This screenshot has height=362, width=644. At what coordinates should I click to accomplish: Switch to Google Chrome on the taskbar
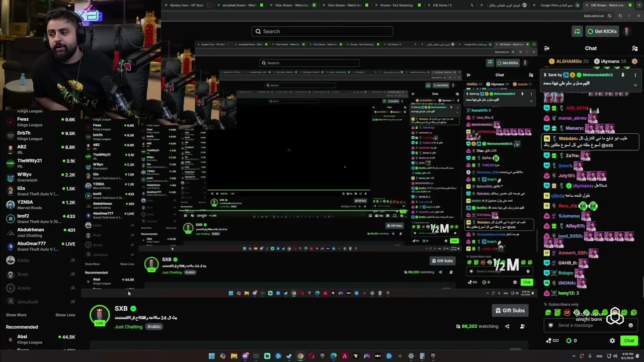point(300,356)
